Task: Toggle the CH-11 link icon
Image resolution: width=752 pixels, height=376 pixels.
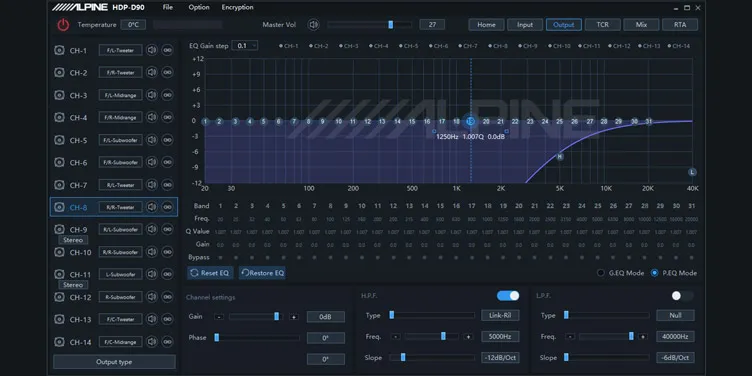Action: click(x=167, y=274)
